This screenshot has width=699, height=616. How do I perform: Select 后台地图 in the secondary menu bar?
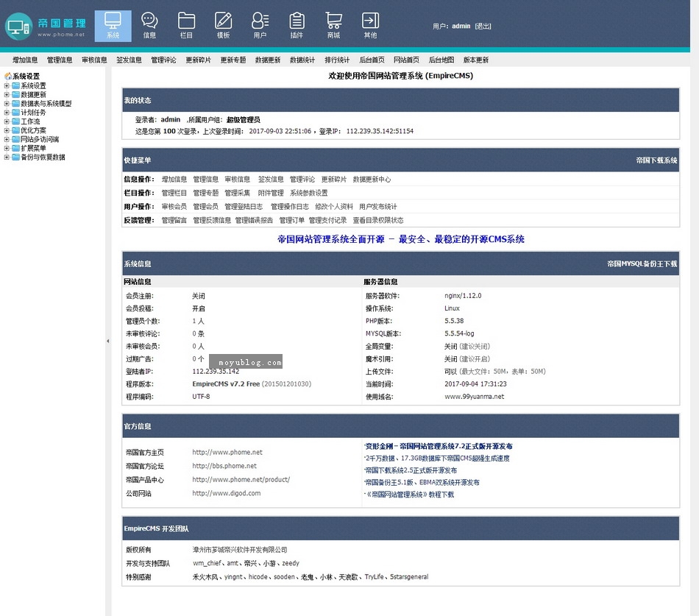tap(441, 60)
